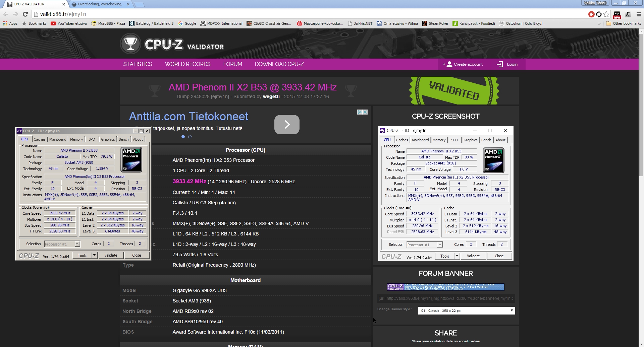Click the address bar URL
This screenshot has height=347, width=644.
point(63,14)
